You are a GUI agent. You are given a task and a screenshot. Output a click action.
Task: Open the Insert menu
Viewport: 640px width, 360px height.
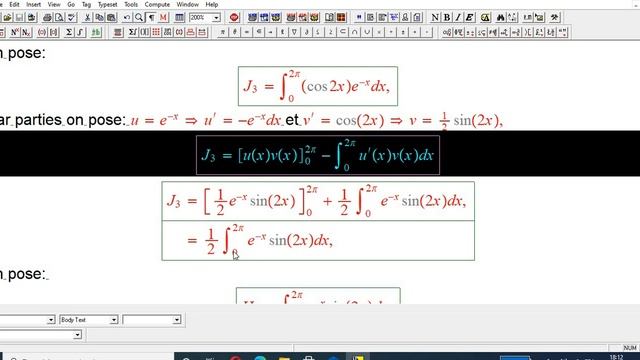pyautogui.click(x=33, y=4)
